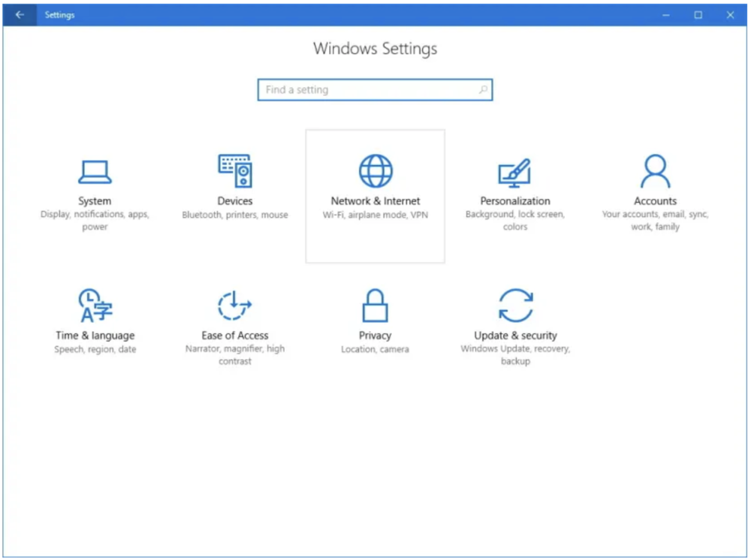
Task: Click the Update & security label
Action: (516, 336)
